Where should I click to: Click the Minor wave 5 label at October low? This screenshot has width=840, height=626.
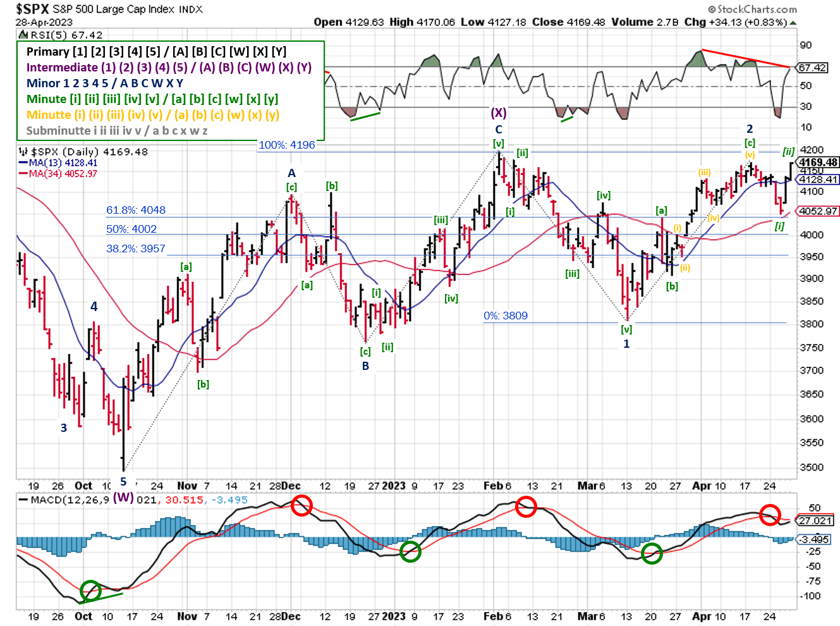(x=123, y=482)
